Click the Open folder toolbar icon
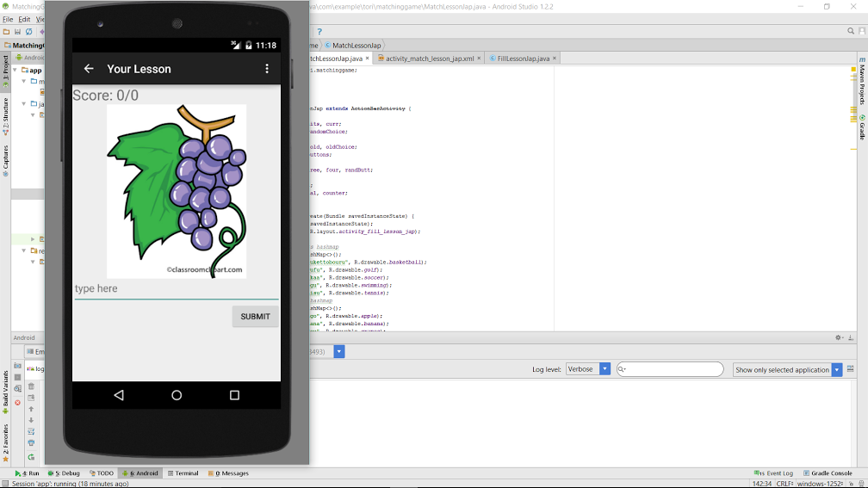 coord(6,32)
